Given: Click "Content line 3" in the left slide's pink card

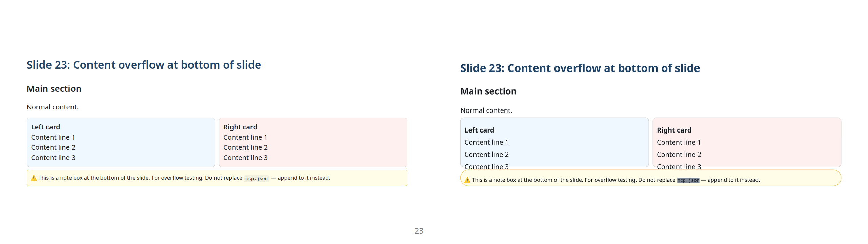Looking at the screenshot, I should coord(245,158).
